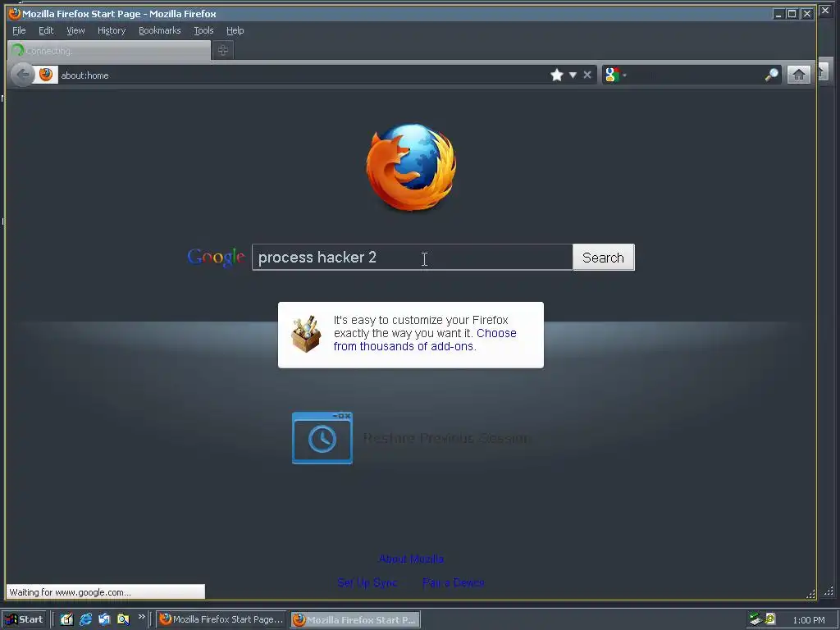Image resolution: width=840 pixels, height=630 pixels.
Task: Open the About Mozilla link
Action: tap(411, 559)
